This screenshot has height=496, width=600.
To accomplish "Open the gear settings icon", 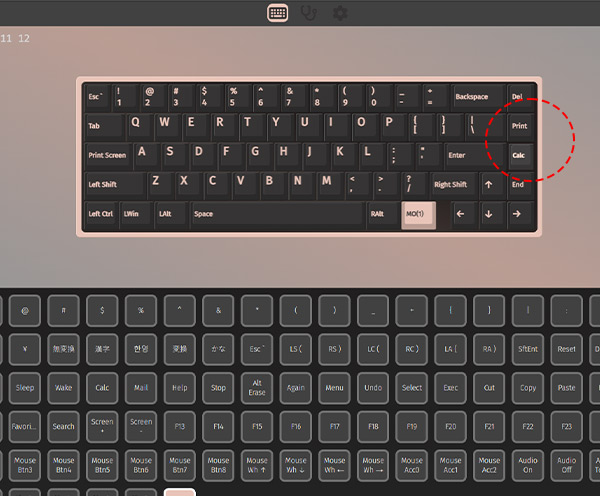I will coord(340,13).
